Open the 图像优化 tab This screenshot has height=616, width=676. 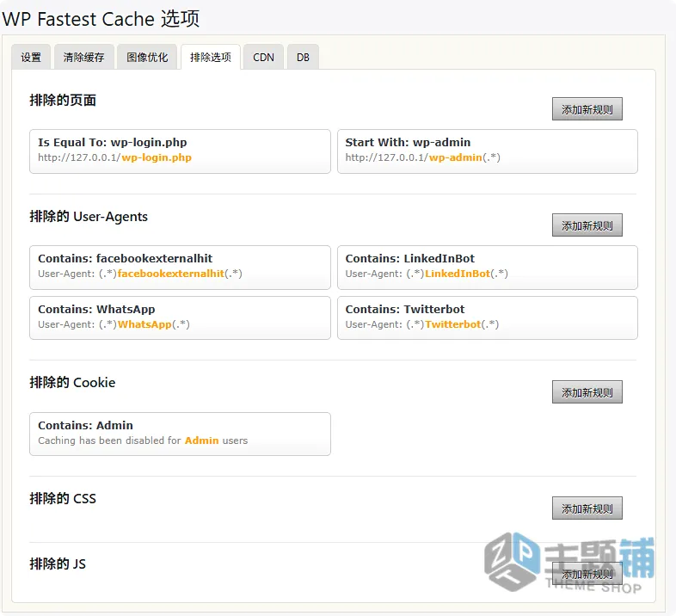147,57
